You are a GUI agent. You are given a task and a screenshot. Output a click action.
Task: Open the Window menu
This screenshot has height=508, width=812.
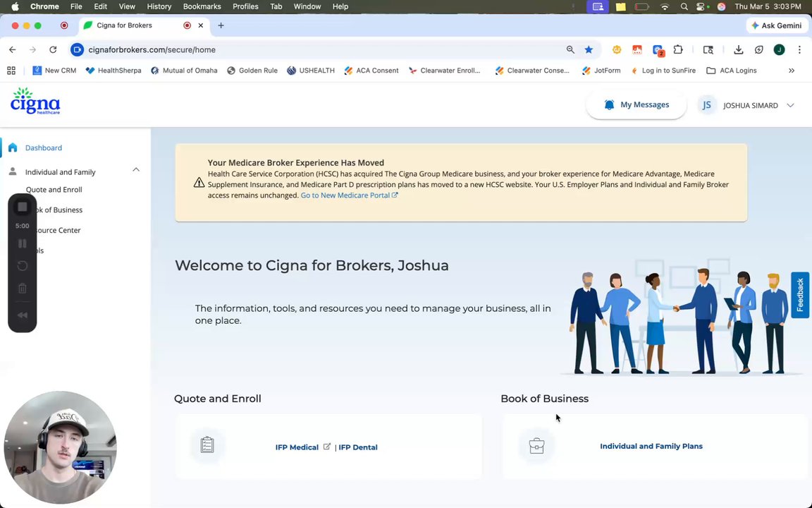click(x=307, y=7)
